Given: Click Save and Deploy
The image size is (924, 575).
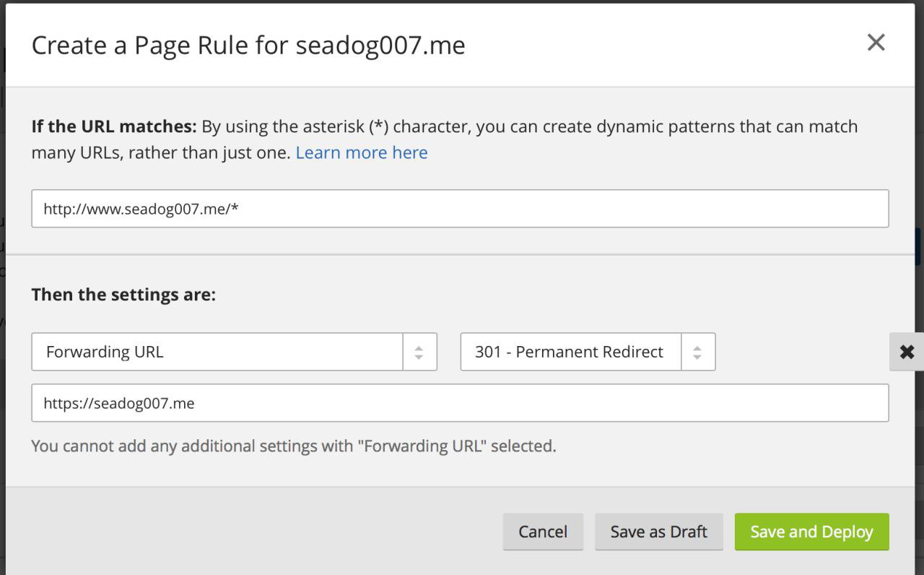Looking at the screenshot, I should point(811,532).
